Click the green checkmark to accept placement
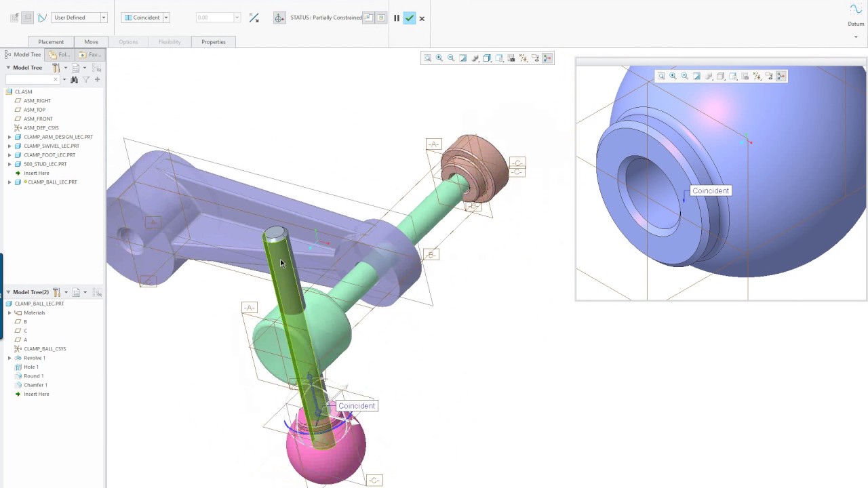The height and width of the screenshot is (488, 868). 409,18
